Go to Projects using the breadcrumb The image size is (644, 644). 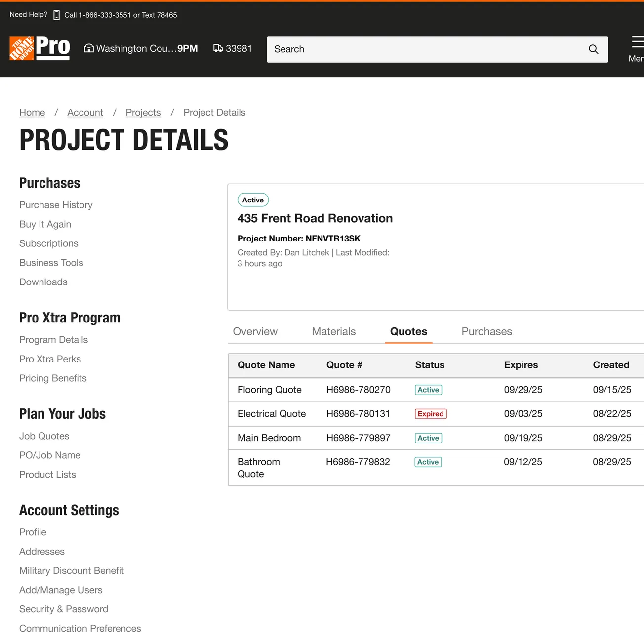pos(143,112)
